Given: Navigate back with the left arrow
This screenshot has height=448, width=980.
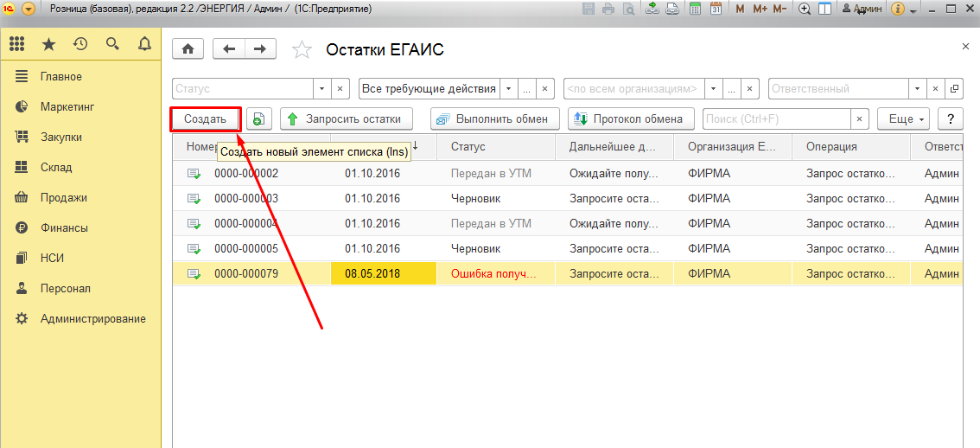Looking at the screenshot, I should [x=229, y=49].
